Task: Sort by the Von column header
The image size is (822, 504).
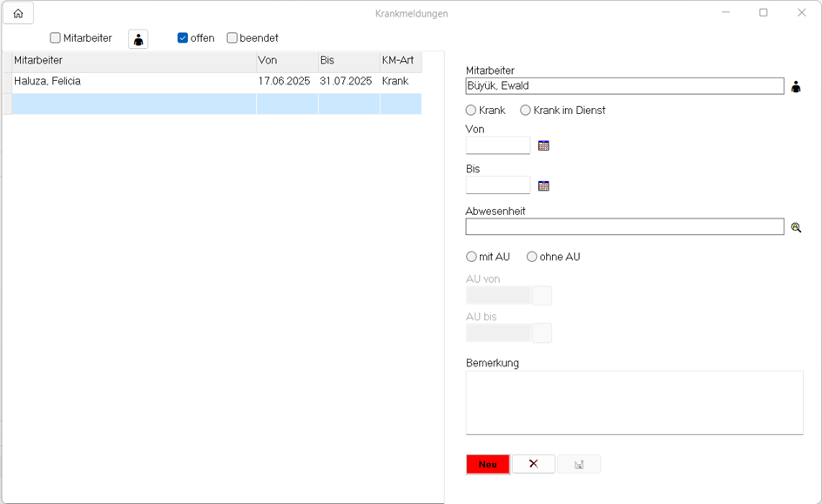Action: (x=286, y=61)
